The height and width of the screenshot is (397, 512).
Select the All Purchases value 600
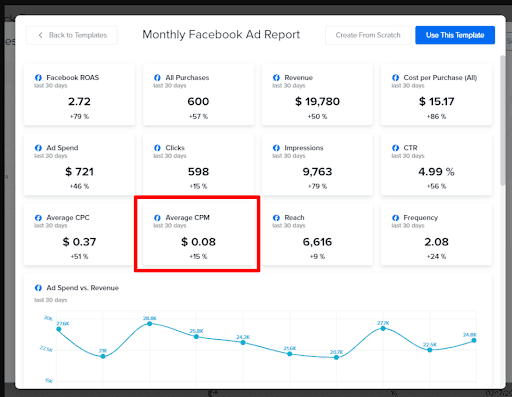click(198, 101)
